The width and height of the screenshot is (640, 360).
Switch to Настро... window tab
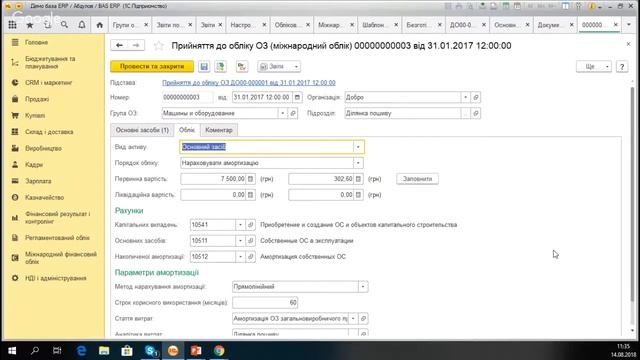(242, 25)
